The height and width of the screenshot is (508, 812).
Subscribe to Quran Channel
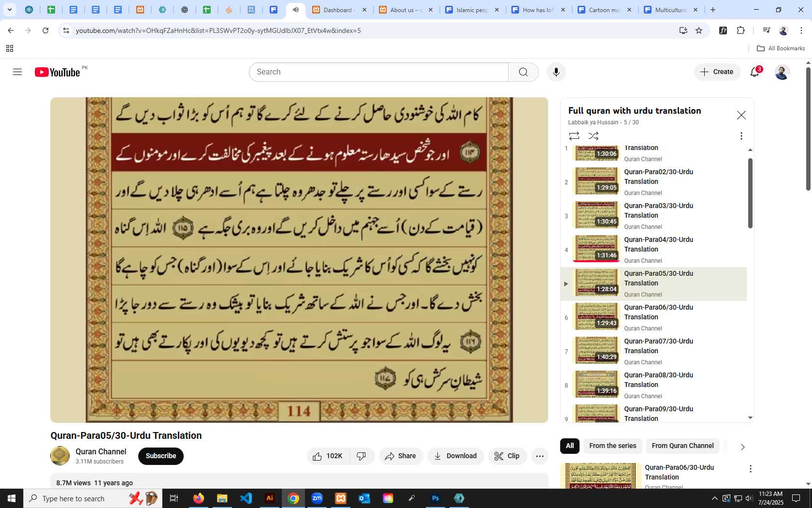point(161,456)
